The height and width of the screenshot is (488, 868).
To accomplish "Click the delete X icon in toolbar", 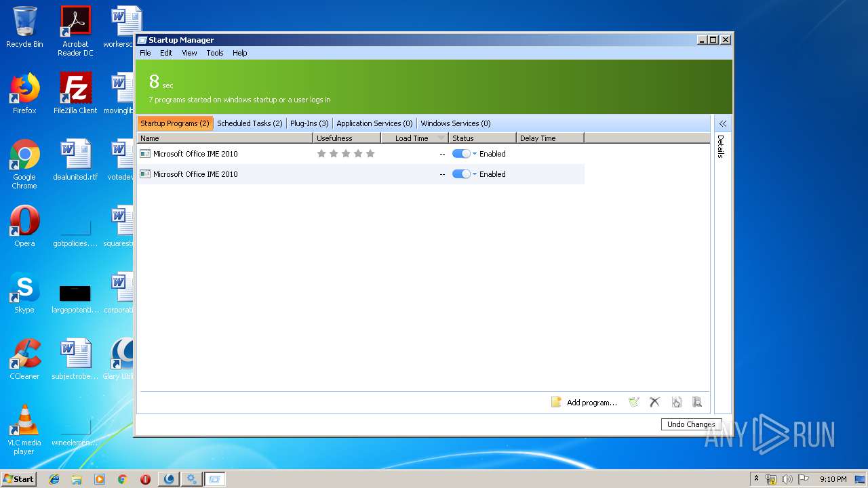I will [654, 402].
